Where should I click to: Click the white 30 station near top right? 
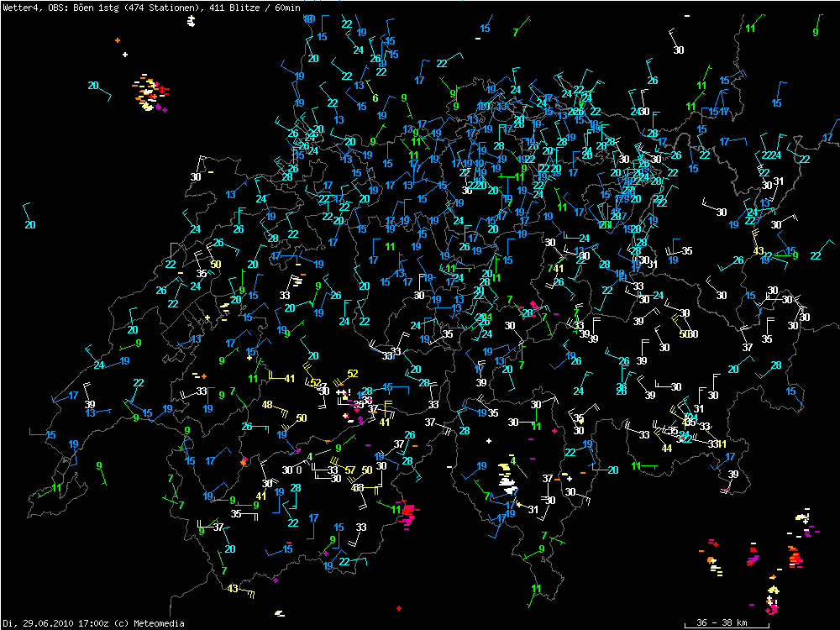[x=679, y=50]
